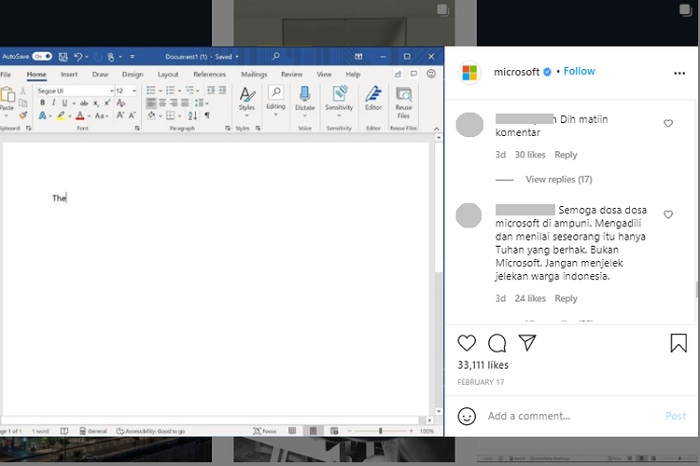
Task: Open the Styles gallery button
Action: (x=246, y=101)
